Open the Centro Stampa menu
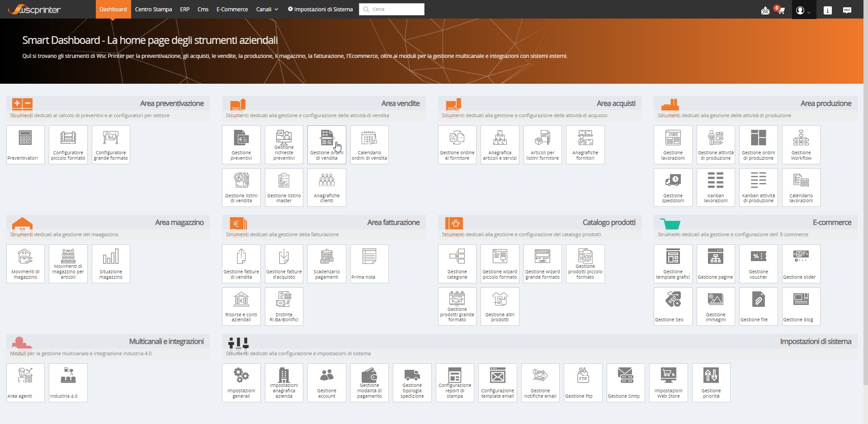 point(153,9)
